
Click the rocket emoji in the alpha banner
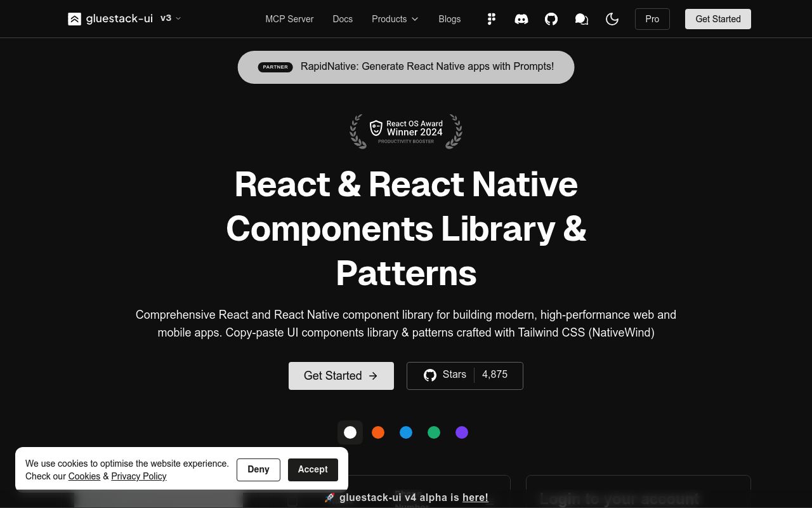click(x=329, y=497)
